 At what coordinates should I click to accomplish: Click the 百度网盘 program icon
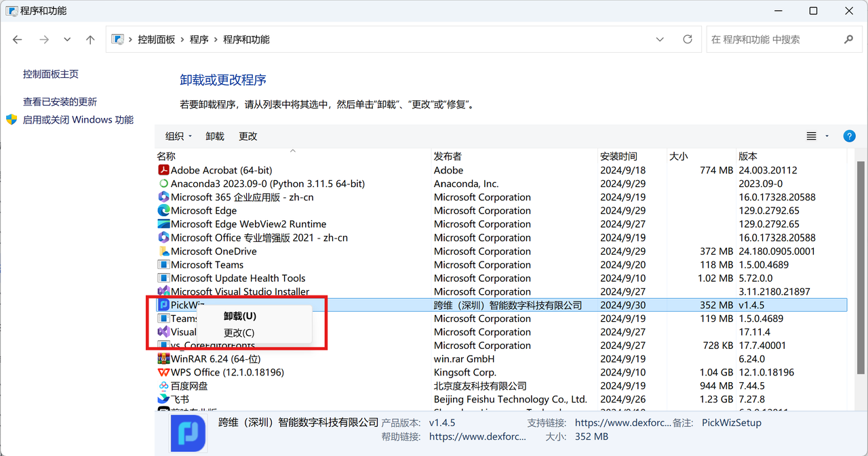(x=163, y=386)
